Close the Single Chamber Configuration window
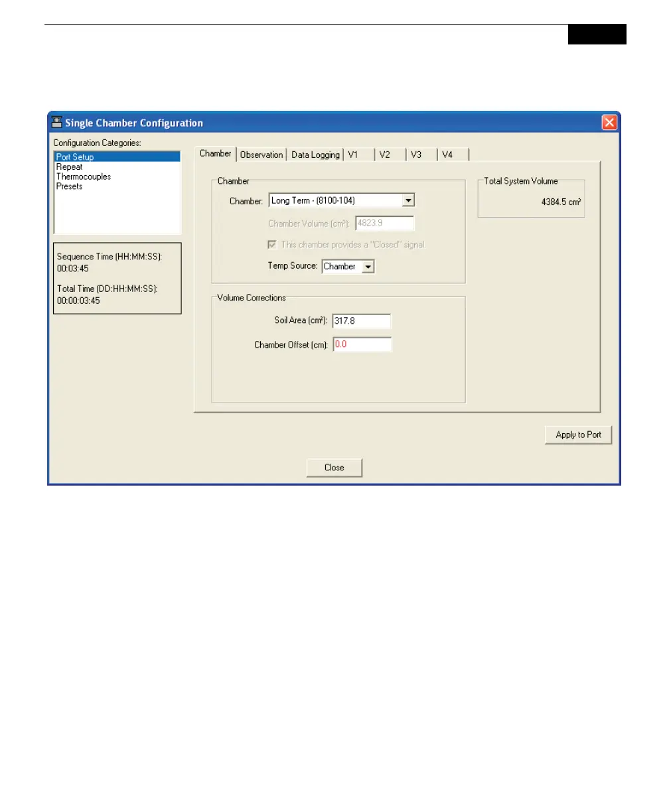Screen dimensions: 669x812 coord(609,123)
